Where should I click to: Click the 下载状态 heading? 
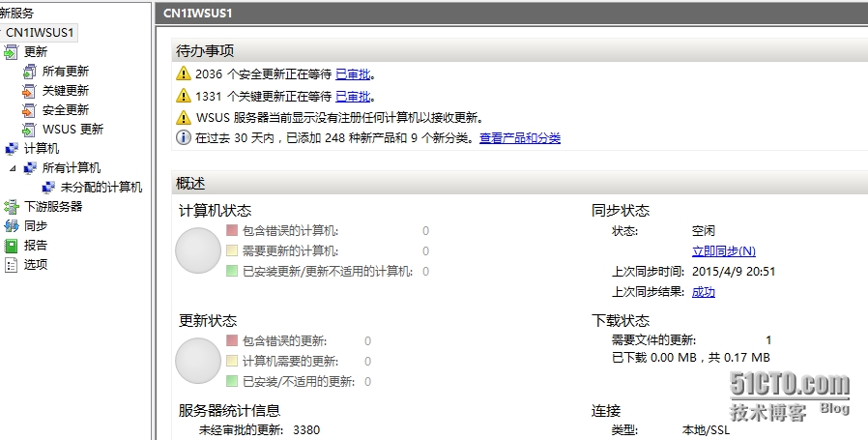[621, 321]
